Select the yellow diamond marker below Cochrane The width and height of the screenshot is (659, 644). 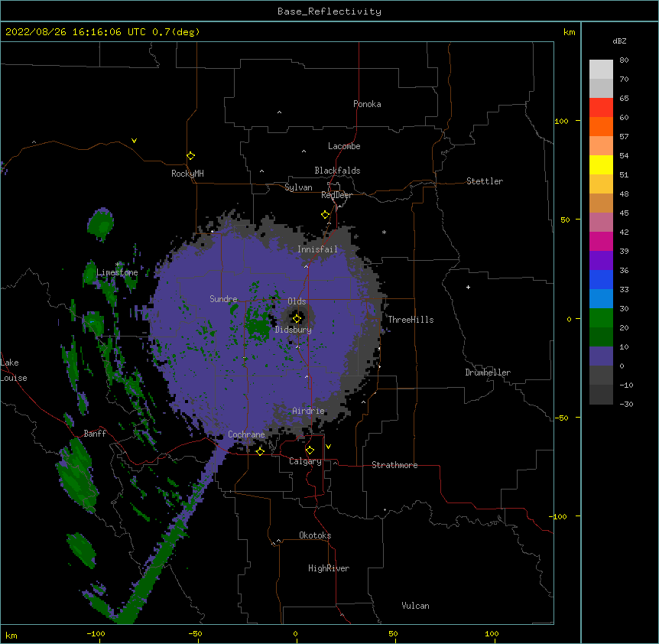click(x=260, y=451)
